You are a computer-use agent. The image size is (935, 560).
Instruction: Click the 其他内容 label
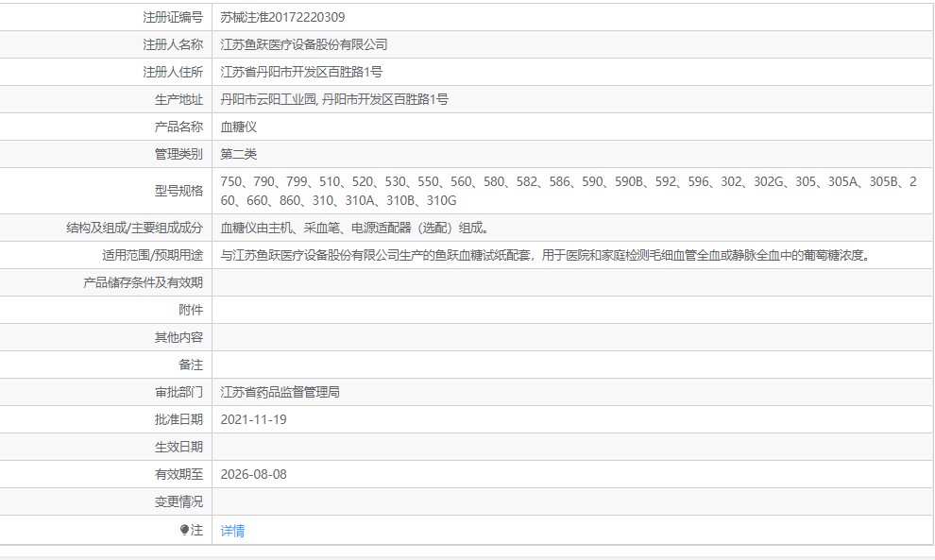(x=178, y=337)
